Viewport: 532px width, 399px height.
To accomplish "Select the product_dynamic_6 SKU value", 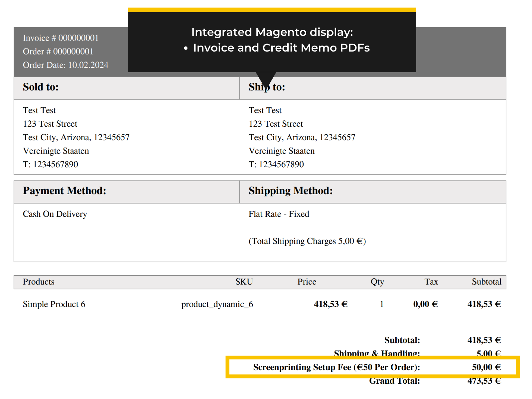I will [217, 304].
